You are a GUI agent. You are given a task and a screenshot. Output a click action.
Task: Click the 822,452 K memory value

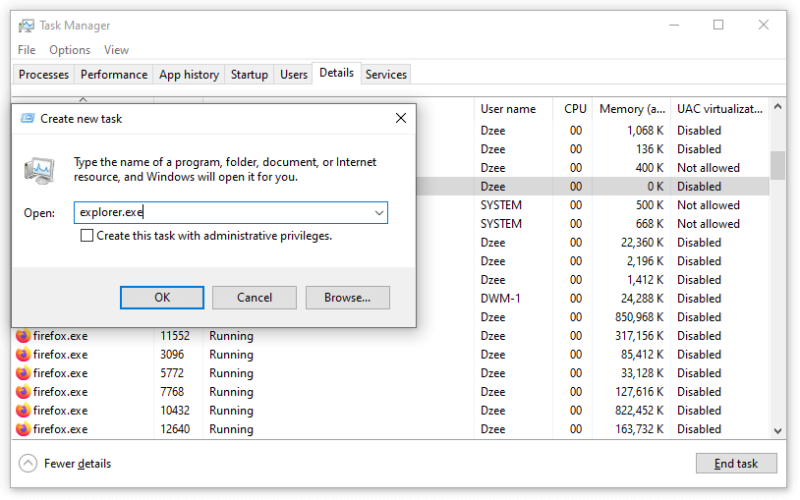pos(639,411)
